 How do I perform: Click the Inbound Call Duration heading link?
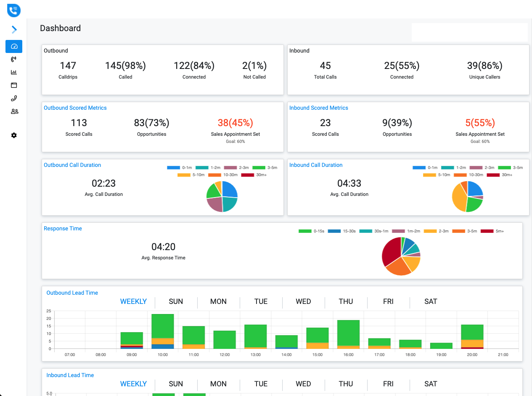tap(316, 165)
